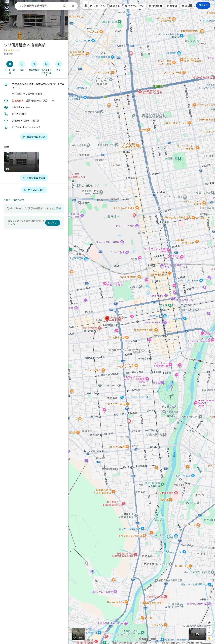Viewport: 215px width, 644px height.
Task: Click the 北海道大学総合博物館 marker icon
Action: coord(122,242)
